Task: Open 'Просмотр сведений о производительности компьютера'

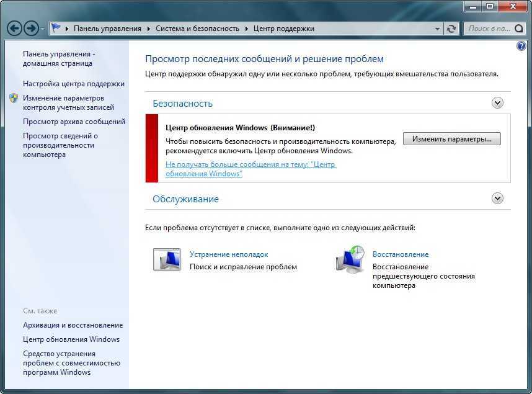Action: pyautogui.click(x=60, y=145)
